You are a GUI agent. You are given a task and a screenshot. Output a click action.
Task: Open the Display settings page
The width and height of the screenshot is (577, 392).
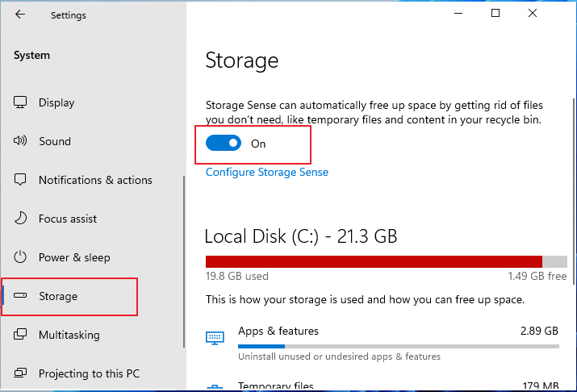(x=56, y=102)
